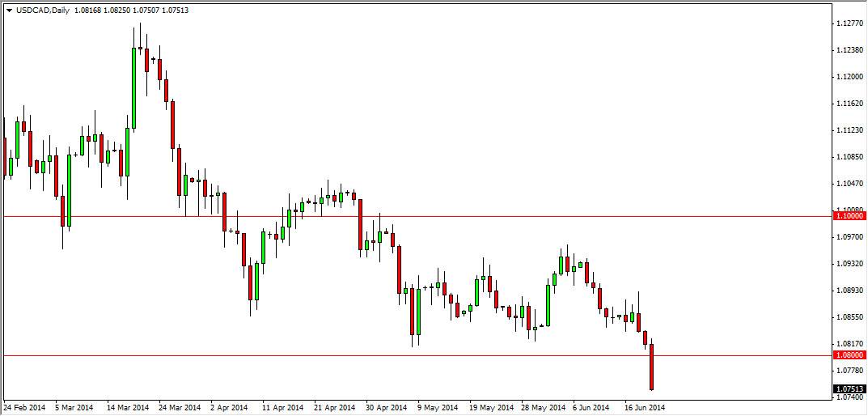Image resolution: width=868 pixels, height=416 pixels.
Task: Click the 1.10470 price scale label
Action: point(851,184)
